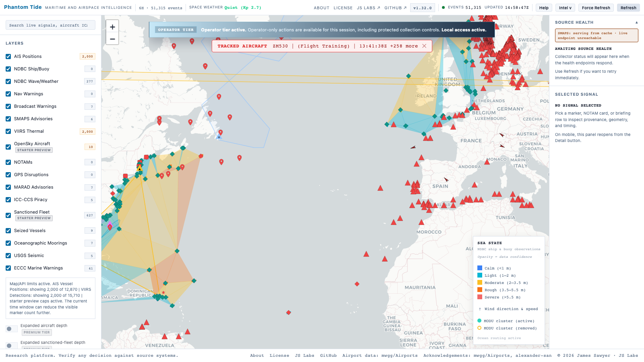Dismiss the Tracked Aircraft ZM530 banner
644x362 pixels.
(x=424, y=46)
